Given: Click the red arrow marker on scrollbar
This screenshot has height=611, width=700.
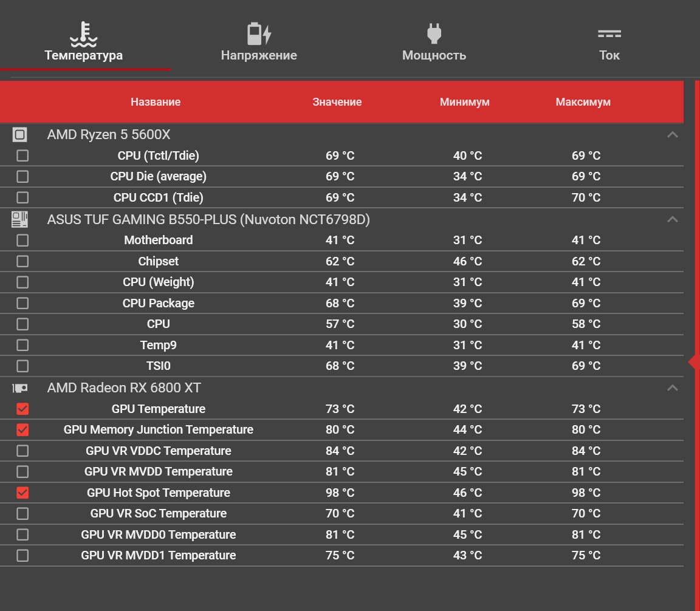Looking at the screenshot, I should tap(694, 362).
